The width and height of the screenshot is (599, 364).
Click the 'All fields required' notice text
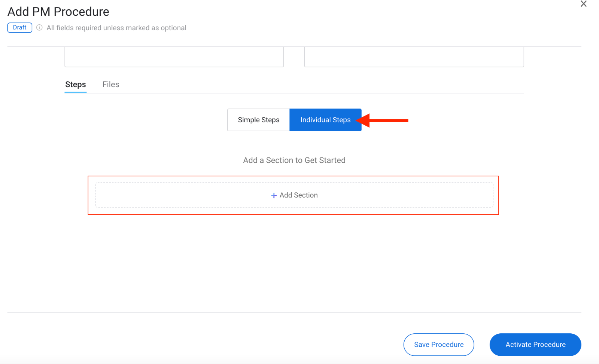coord(116,28)
